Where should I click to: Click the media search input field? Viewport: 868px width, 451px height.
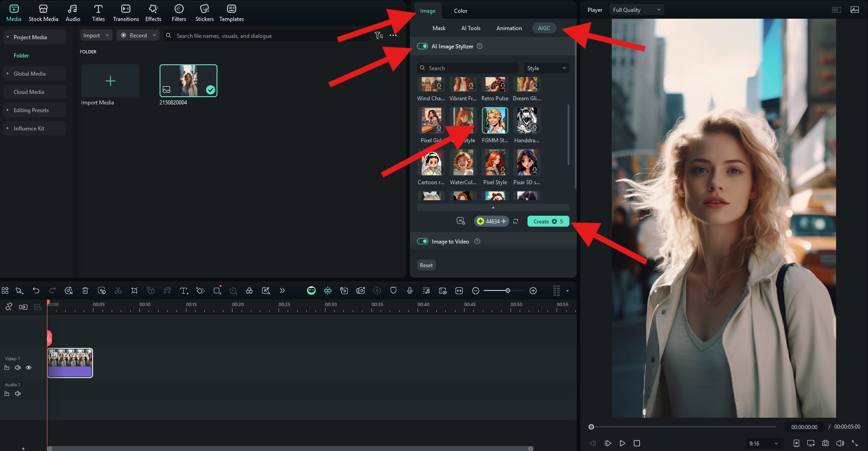tap(267, 36)
